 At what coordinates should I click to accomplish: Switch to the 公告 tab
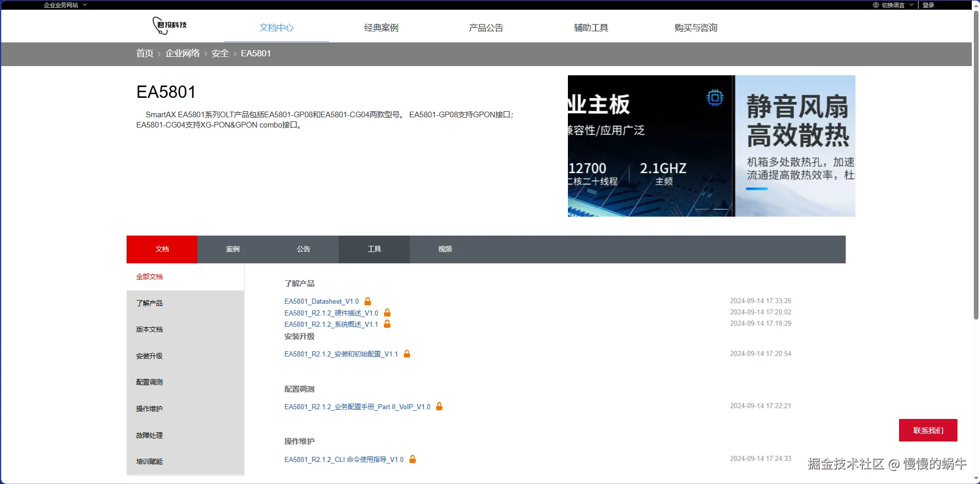pyautogui.click(x=303, y=249)
